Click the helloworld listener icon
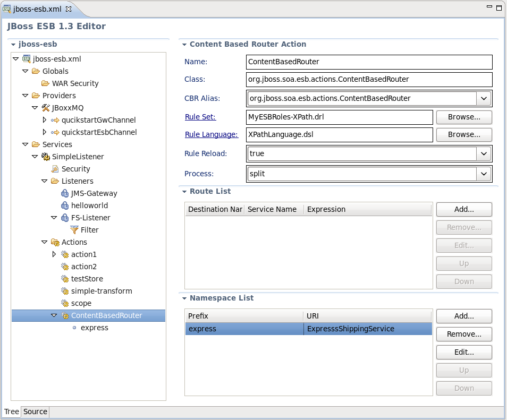This screenshot has width=507, height=420. [65, 205]
